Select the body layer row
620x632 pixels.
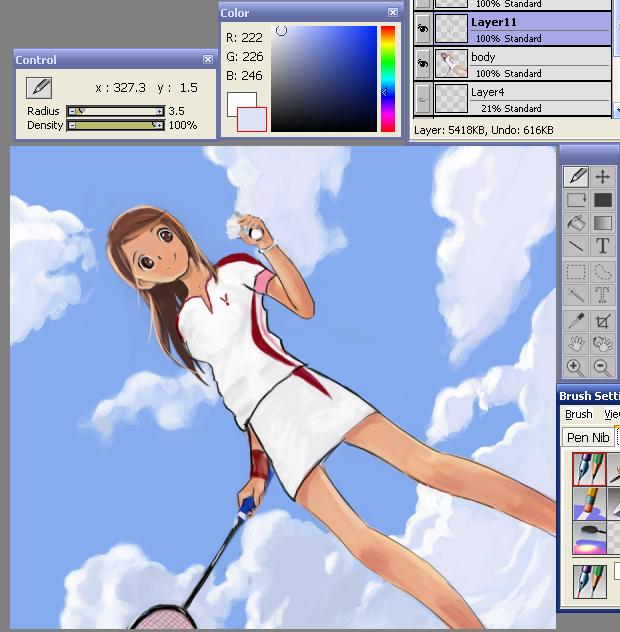[x=512, y=64]
